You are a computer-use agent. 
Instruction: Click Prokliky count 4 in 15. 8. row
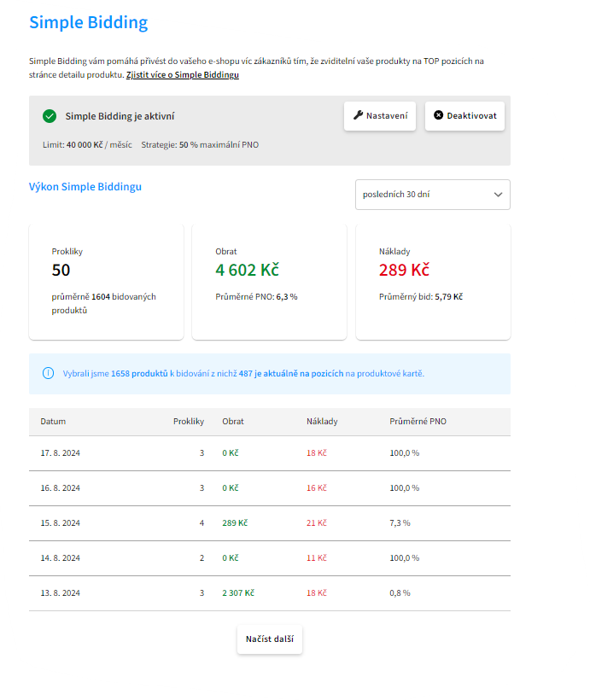tap(202, 523)
